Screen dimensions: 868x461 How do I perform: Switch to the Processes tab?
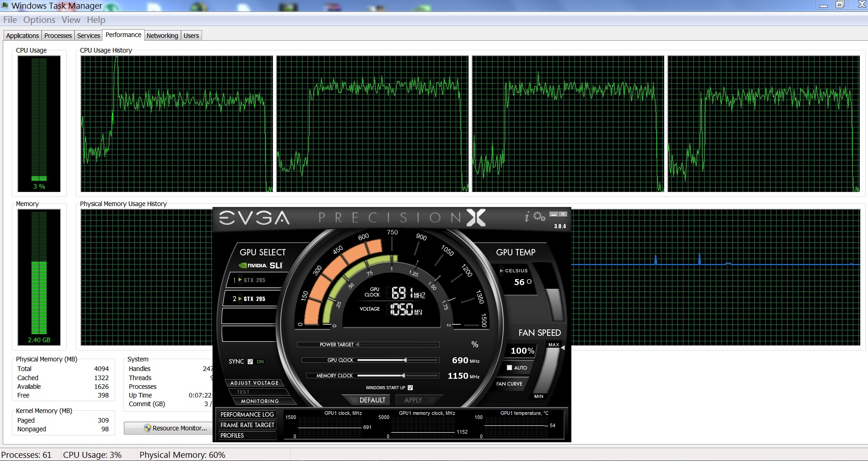(58, 36)
